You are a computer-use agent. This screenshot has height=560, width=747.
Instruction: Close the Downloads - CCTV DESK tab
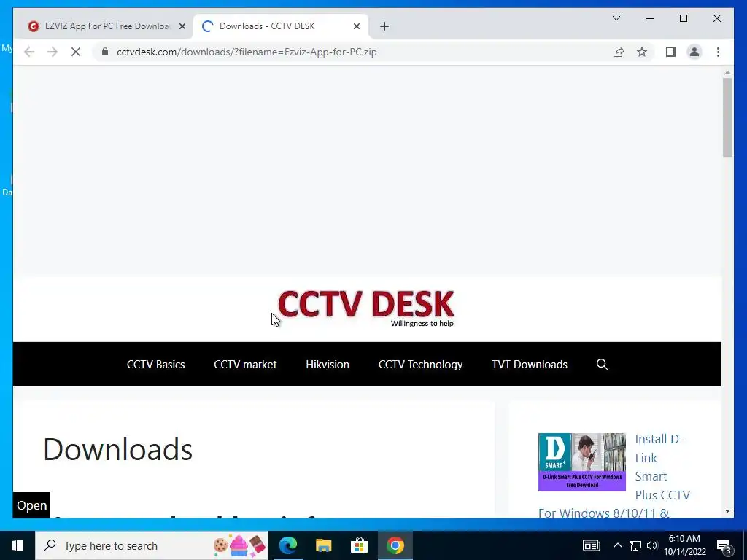[x=356, y=26]
